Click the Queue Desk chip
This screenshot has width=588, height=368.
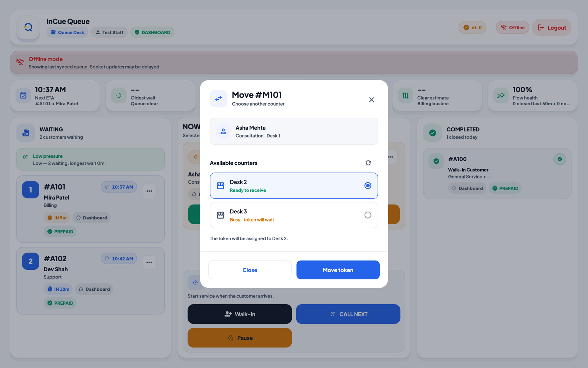(68, 32)
